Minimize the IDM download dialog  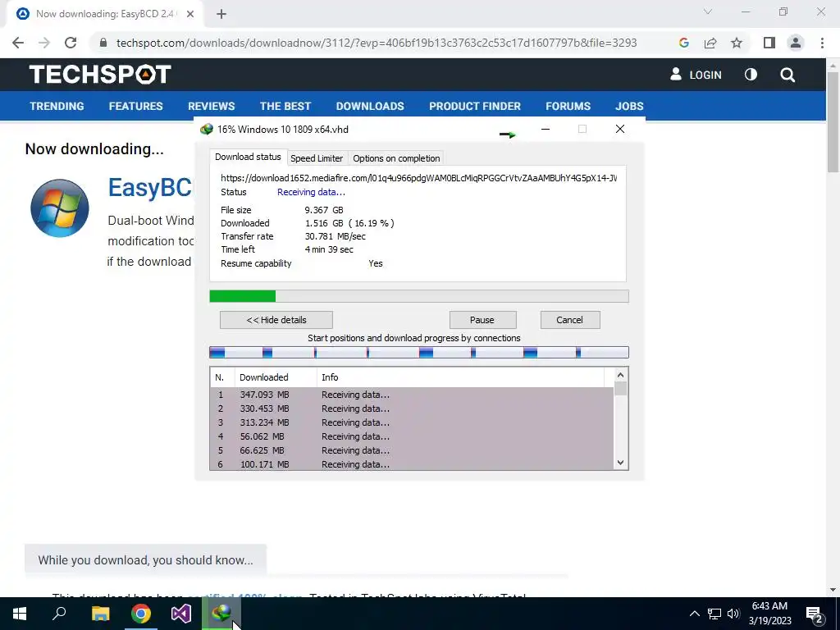[x=546, y=129]
